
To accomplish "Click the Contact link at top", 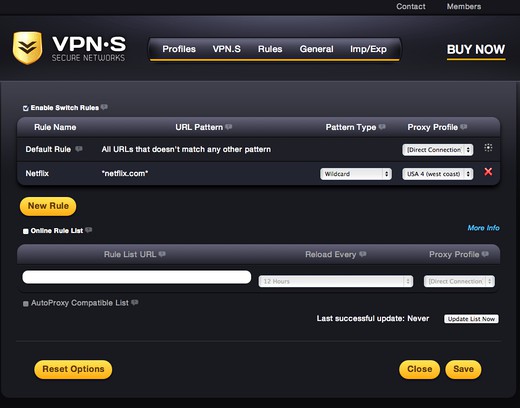I will tap(411, 6).
